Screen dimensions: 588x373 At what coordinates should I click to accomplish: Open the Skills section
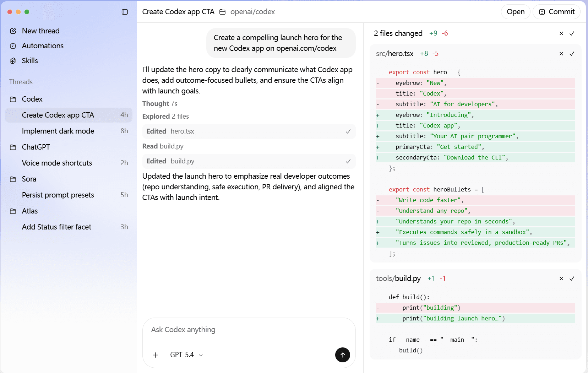[30, 61]
